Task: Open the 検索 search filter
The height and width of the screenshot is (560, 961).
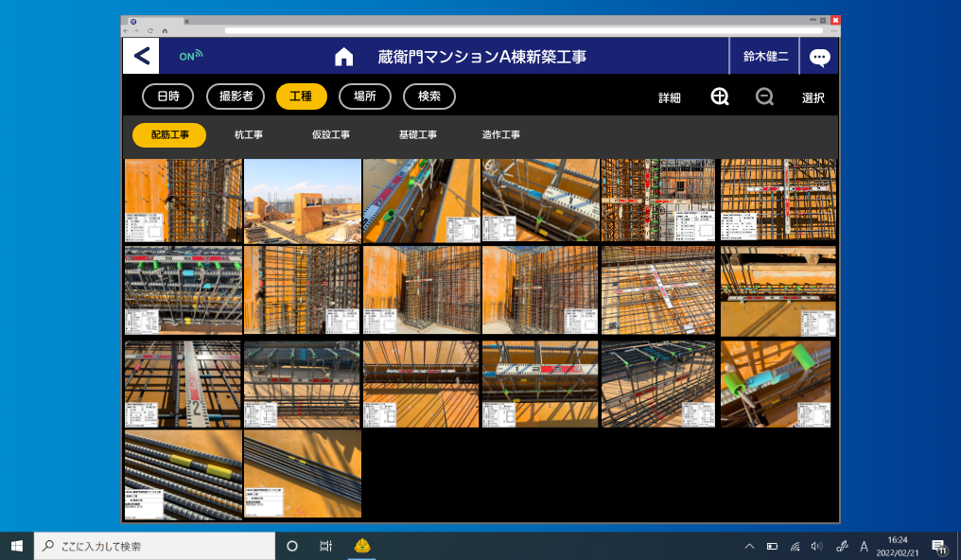Action: point(429,96)
